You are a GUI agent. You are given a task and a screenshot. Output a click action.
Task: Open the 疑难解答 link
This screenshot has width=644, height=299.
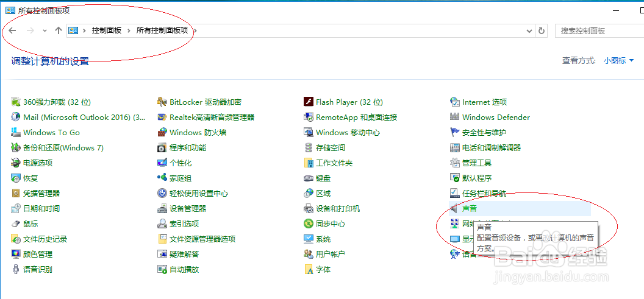pyautogui.click(x=184, y=255)
